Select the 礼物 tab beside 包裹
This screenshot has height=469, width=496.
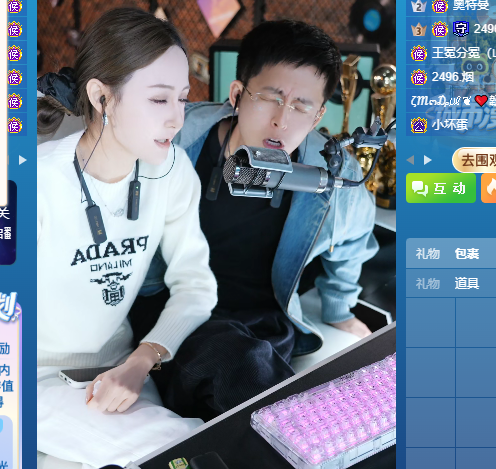pos(428,254)
